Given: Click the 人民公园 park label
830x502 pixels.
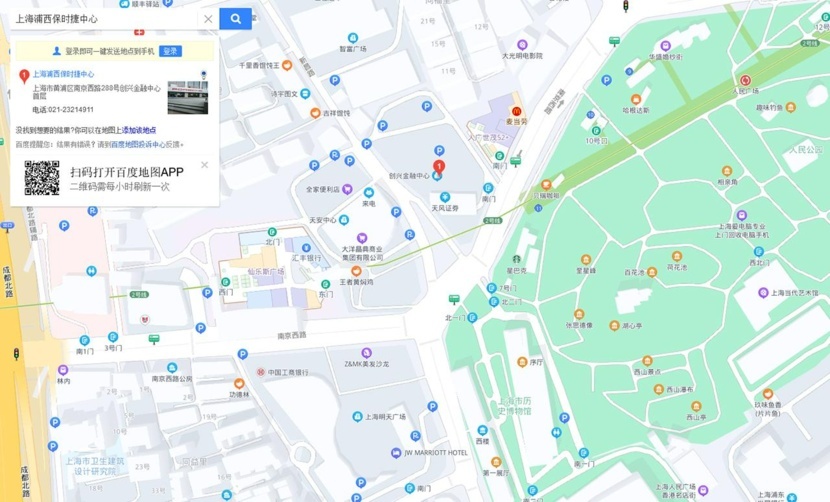Looking at the screenshot, I should (x=805, y=150).
